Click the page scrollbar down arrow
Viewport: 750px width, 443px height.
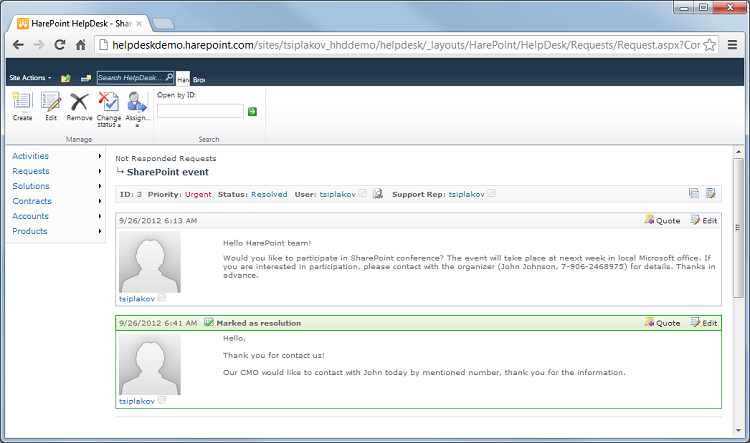coord(739,430)
